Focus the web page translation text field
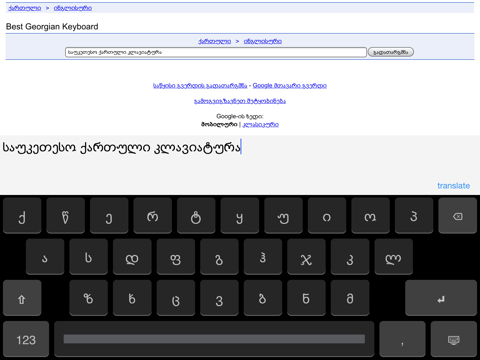This screenshot has height=360, width=480. pos(216,52)
